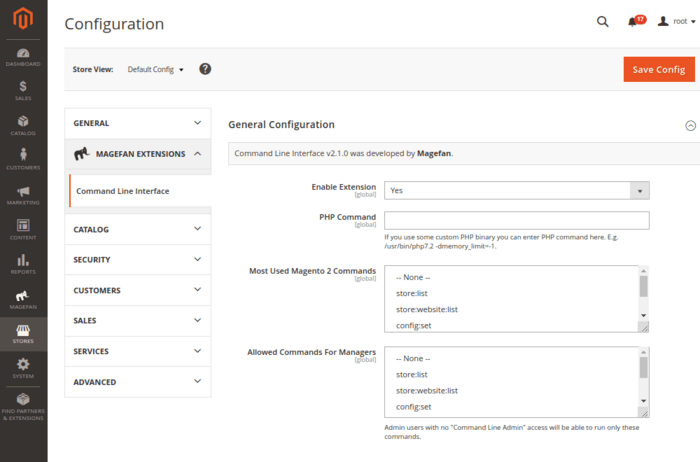Image resolution: width=700 pixels, height=462 pixels.
Task: Expand the GENERAL config section
Action: (x=138, y=123)
